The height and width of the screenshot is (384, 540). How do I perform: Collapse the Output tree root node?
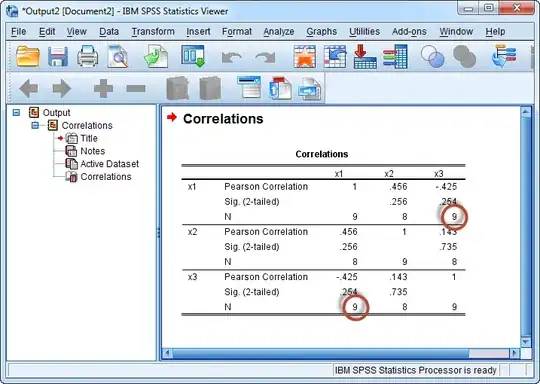tap(16, 113)
